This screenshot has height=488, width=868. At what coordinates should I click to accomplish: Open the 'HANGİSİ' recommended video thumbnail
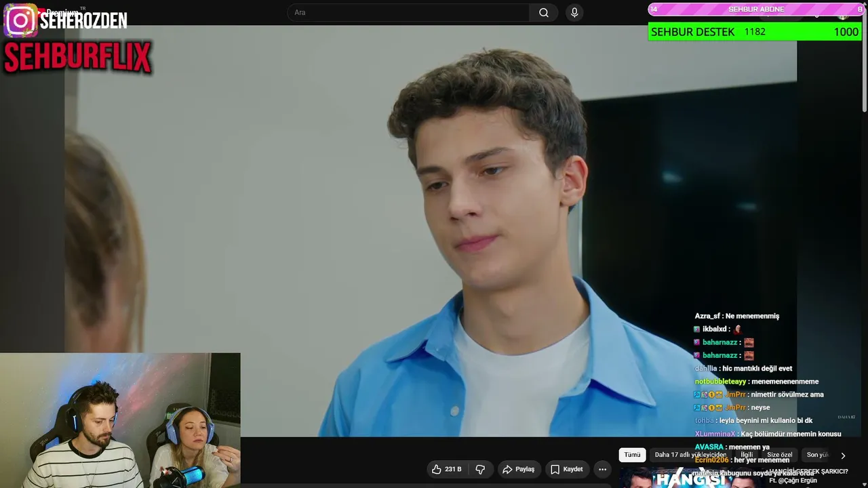point(690,477)
